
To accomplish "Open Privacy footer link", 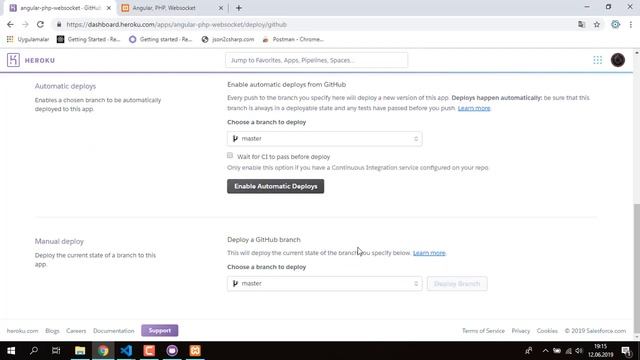I will [520, 331].
